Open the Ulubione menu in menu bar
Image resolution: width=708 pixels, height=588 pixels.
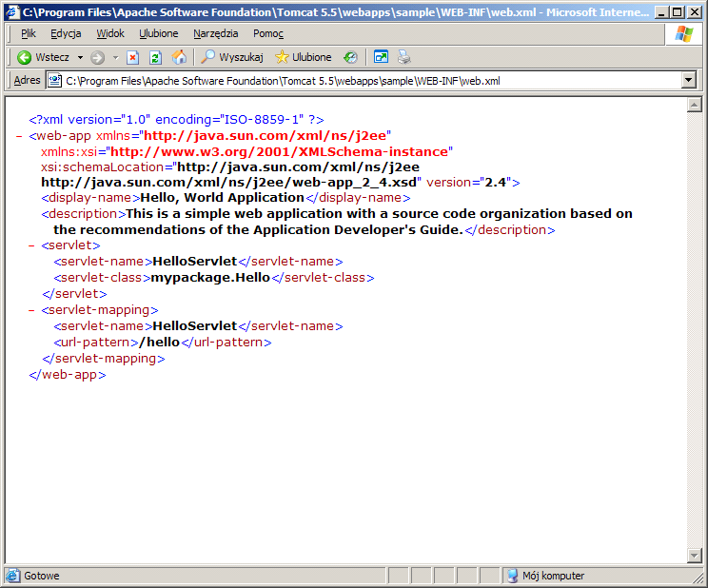point(159,33)
